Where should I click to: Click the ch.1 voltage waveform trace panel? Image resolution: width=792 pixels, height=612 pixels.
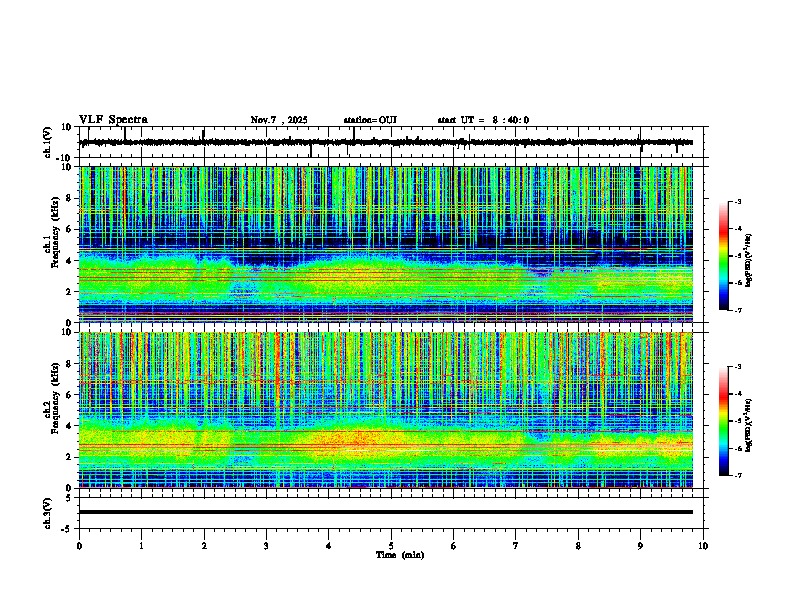click(390, 142)
